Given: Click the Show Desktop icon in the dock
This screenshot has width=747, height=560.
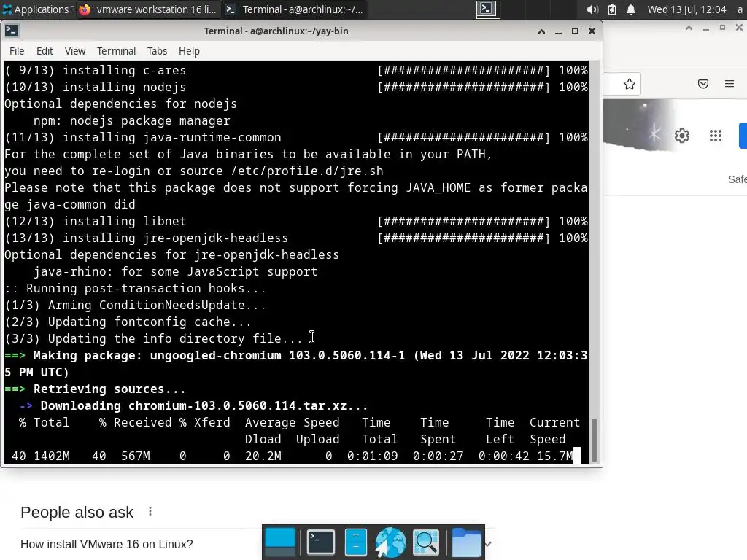Looking at the screenshot, I should 280,542.
